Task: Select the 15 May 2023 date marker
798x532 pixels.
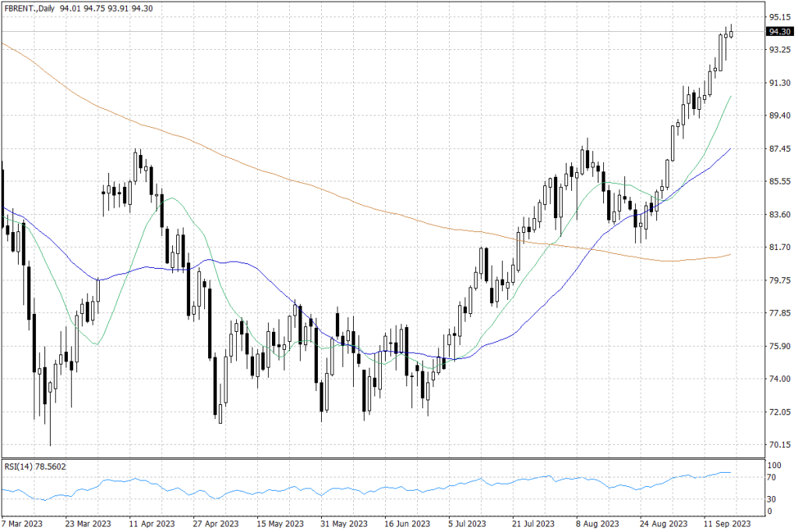Action: [278, 523]
